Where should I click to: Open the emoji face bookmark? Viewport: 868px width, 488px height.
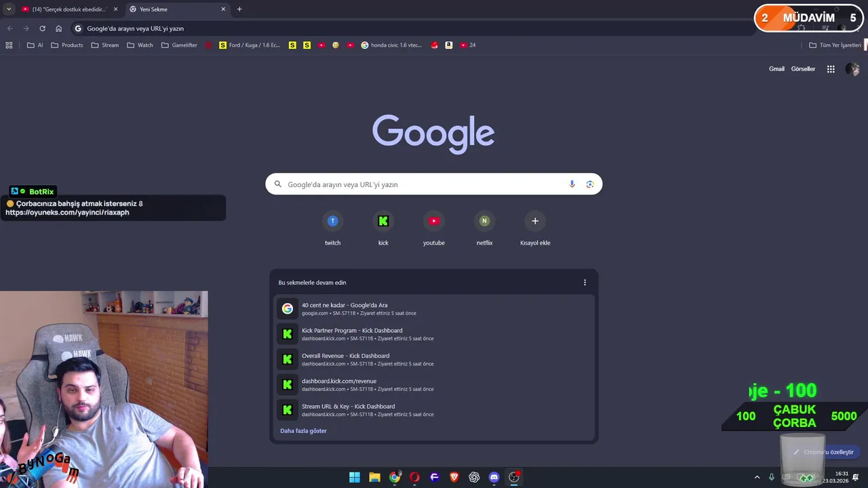pos(336,45)
